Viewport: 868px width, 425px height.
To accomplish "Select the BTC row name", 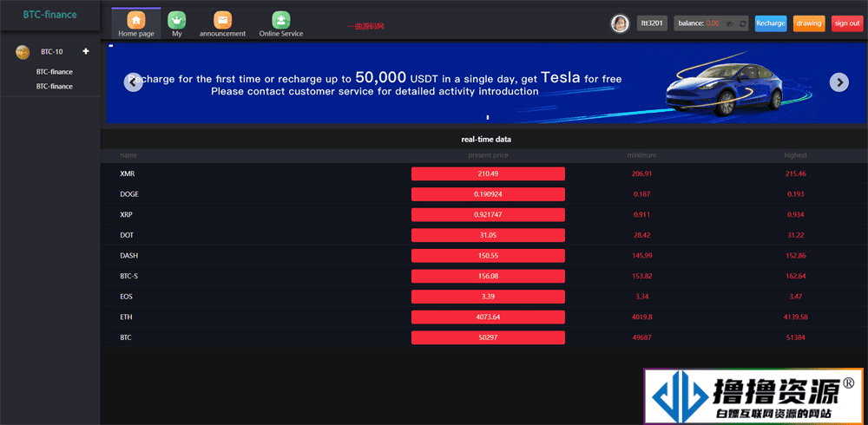I will tap(126, 337).
